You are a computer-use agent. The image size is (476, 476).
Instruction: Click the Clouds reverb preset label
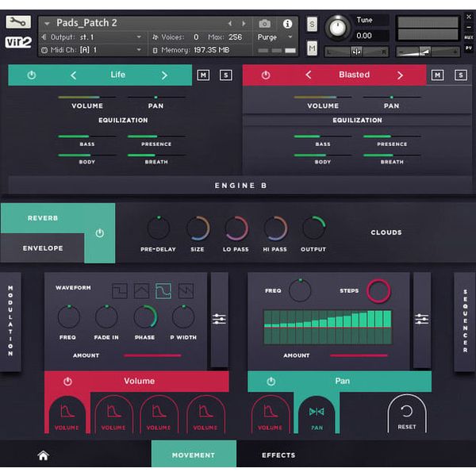386,232
